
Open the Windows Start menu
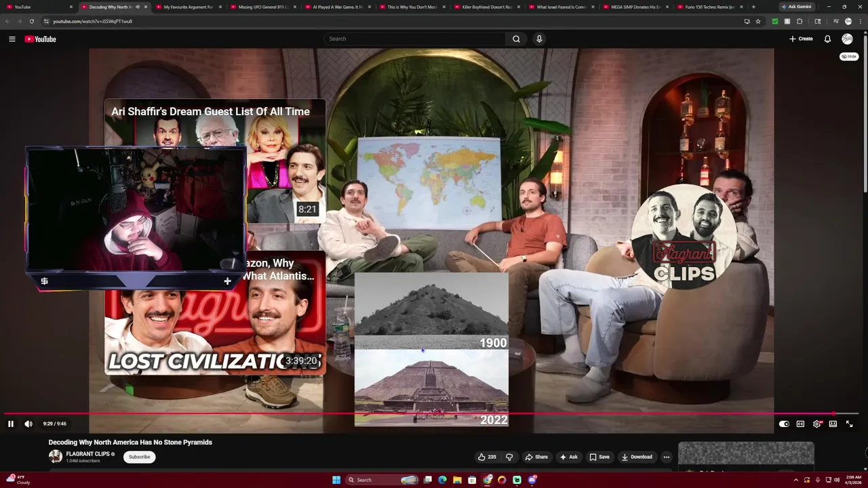coord(336,480)
